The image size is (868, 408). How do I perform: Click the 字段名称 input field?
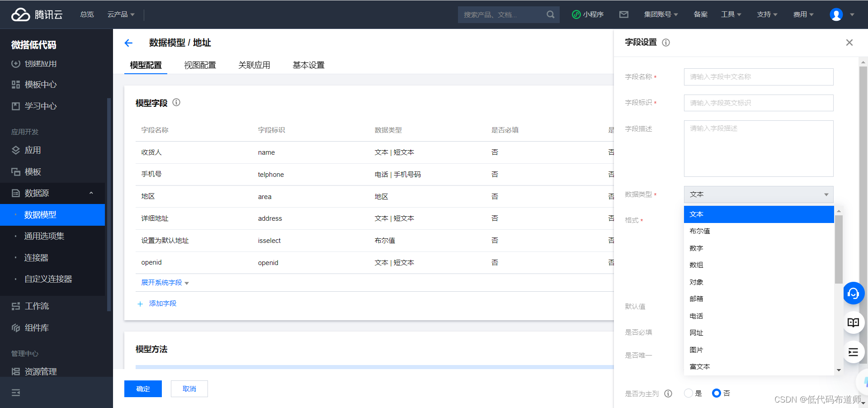coord(759,77)
